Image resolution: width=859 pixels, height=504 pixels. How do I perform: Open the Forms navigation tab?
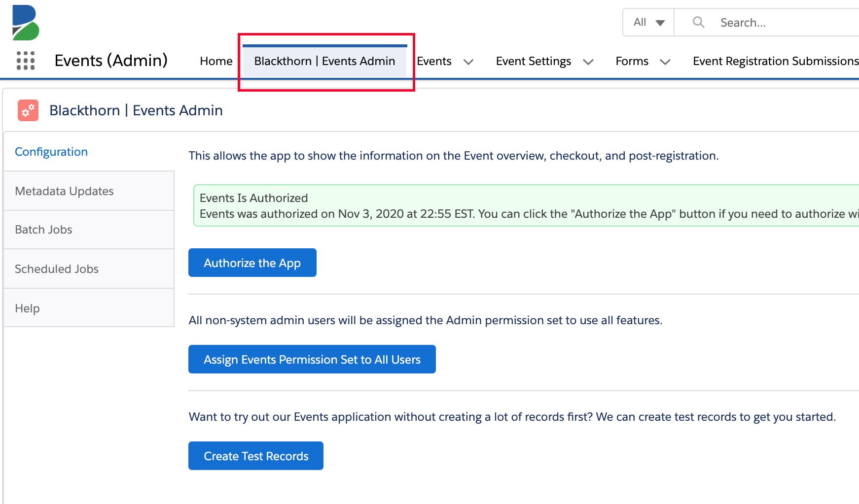pyautogui.click(x=632, y=61)
